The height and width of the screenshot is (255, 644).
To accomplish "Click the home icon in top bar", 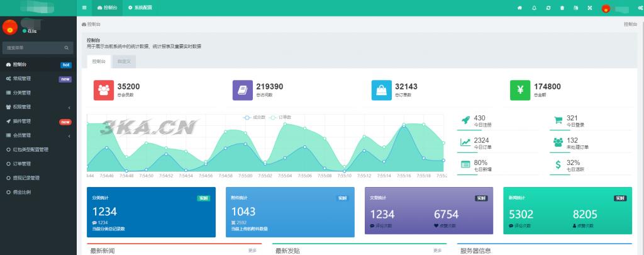I will click(519, 8).
